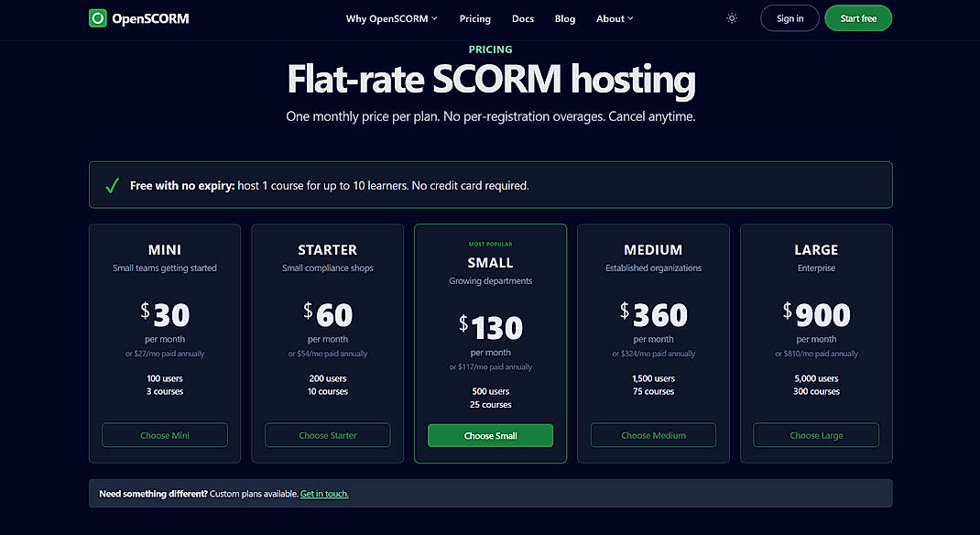
Task: Click the $900 price
Action: (816, 314)
